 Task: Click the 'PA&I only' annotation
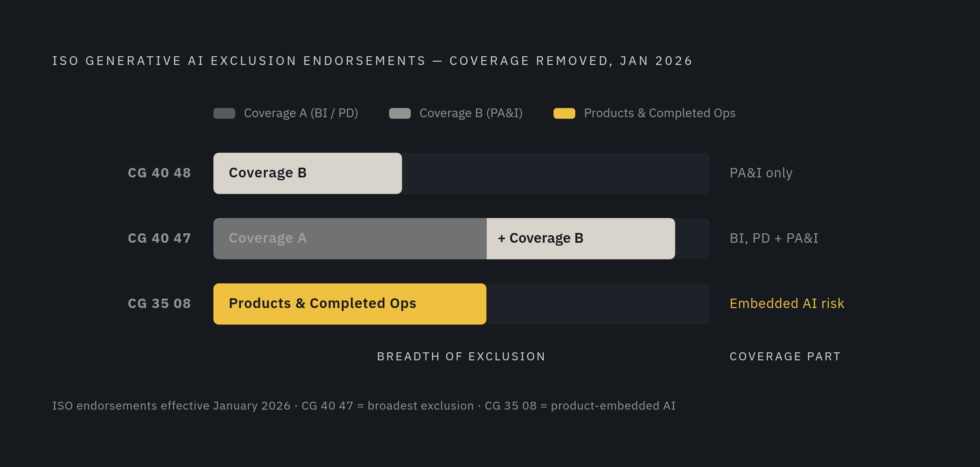click(761, 173)
